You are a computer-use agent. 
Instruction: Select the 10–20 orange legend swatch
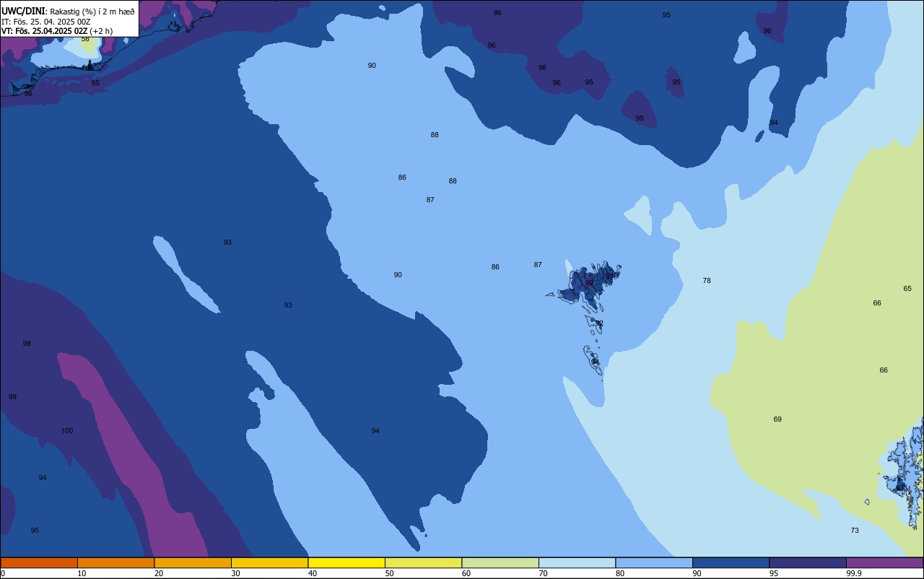pyautogui.click(x=115, y=562)
